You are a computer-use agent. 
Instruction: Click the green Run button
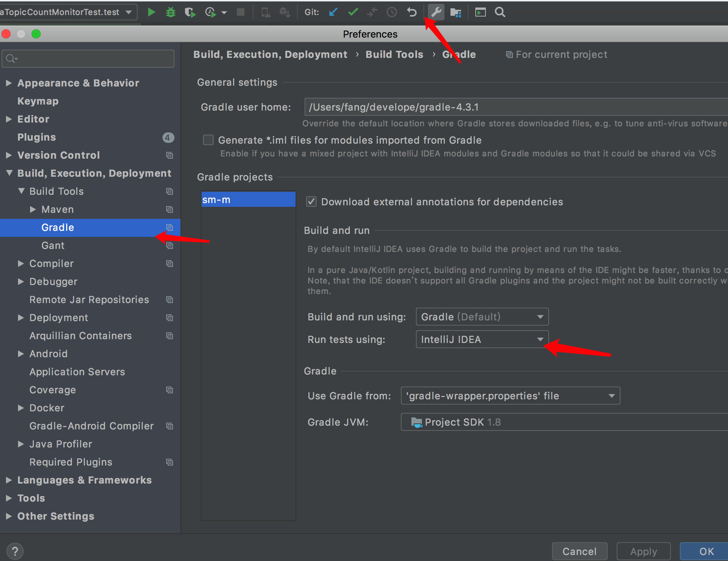coord(152,12)
